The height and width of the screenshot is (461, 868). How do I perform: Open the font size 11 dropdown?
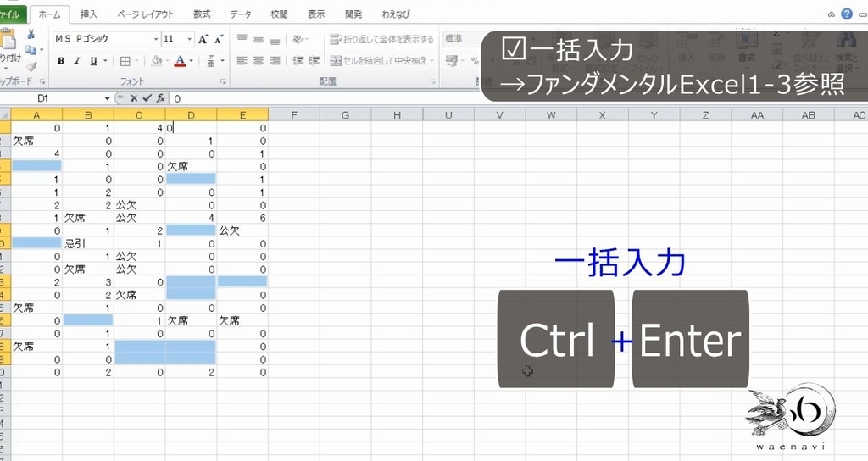click(x=189, y=39)
